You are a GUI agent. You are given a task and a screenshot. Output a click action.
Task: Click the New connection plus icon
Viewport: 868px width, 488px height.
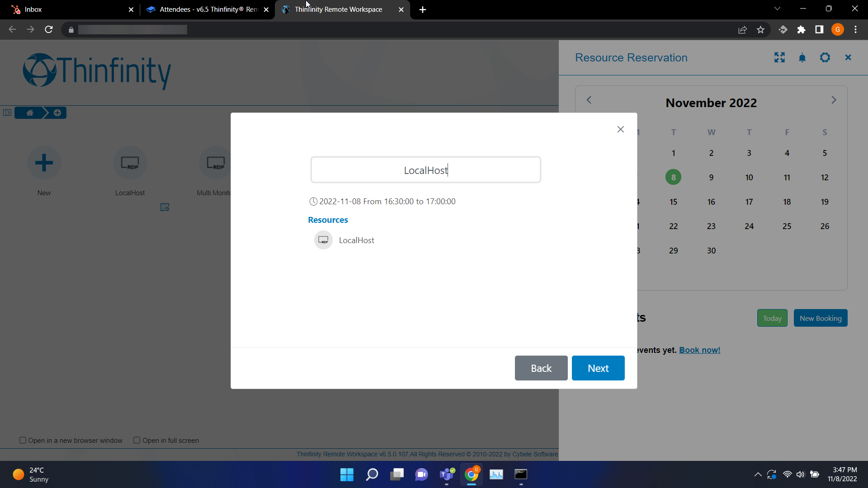tap(44, 163)
